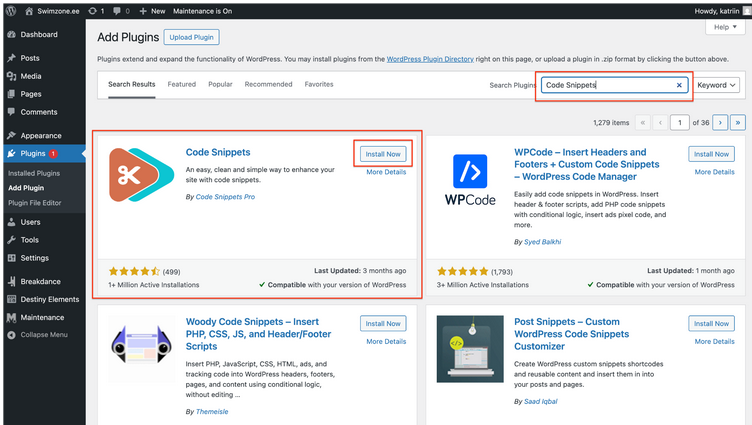This screenshot has width=752, height=425.
Task: Switch to the Search Results tab
Action: click(131, 84)
